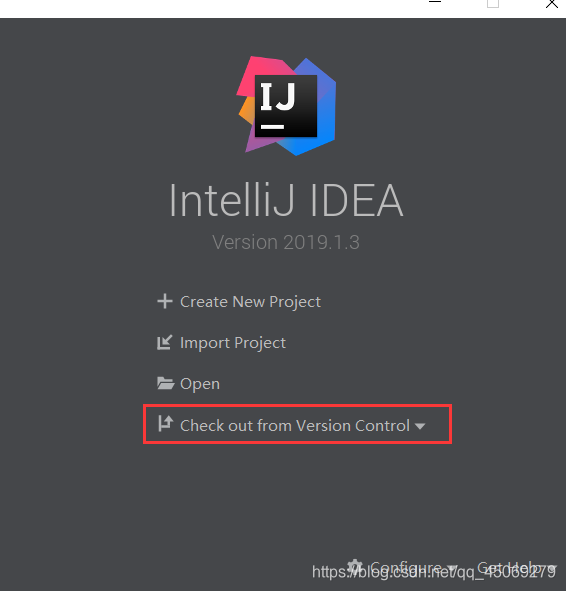Expand the Version Control dropdown arrow
566x591 pixels.
click(x=420, y=426)
